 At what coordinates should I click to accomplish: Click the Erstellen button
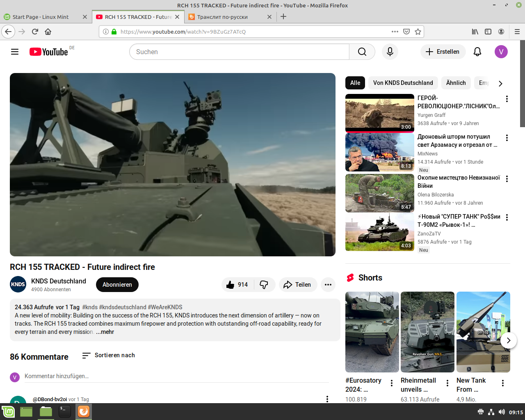coord(443,52)
